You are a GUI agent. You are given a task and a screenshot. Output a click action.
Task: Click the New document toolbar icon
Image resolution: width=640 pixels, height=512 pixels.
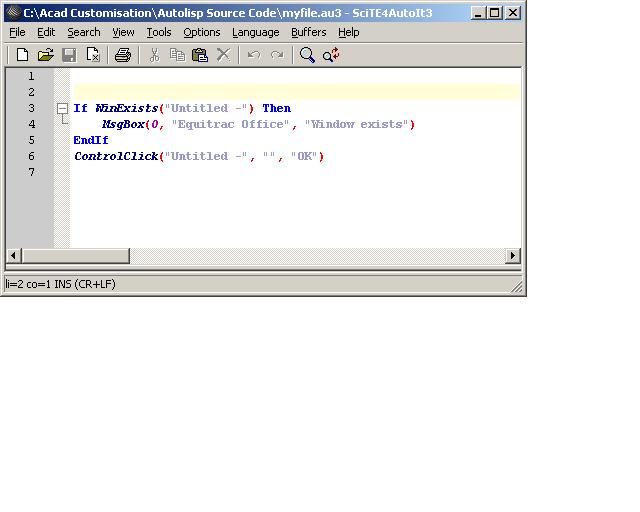pos(22,55)
